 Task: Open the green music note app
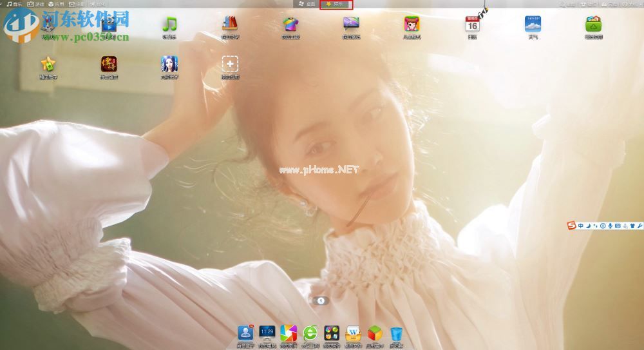(169, 24)
